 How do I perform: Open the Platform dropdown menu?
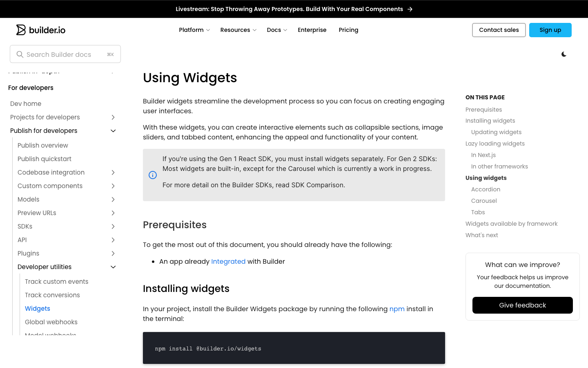pyautogui.click(x=194, y=30)
